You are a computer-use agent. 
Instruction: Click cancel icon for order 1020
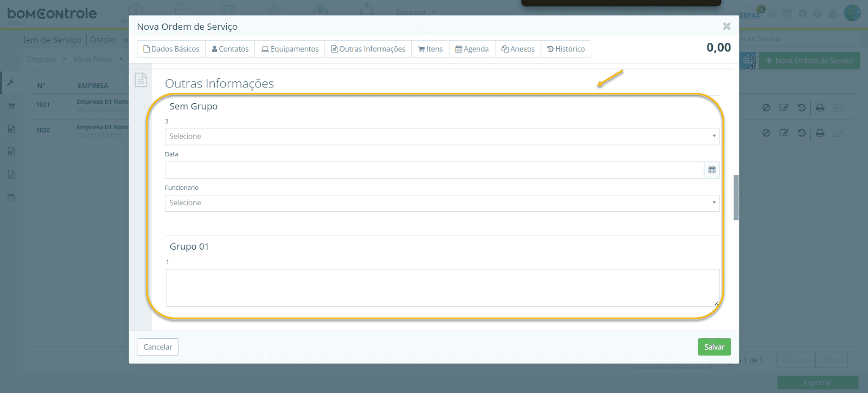click(x=766, y=132)
